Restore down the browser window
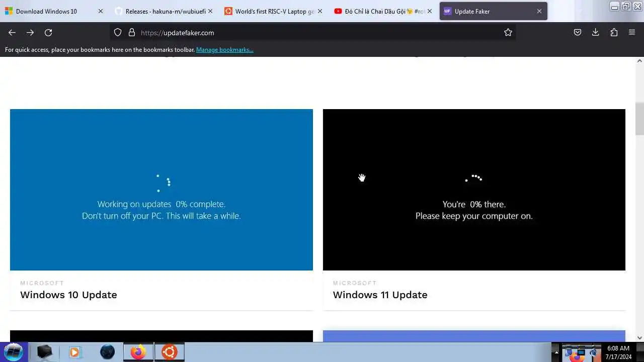The image size is (644, 362). pos(626,6)
